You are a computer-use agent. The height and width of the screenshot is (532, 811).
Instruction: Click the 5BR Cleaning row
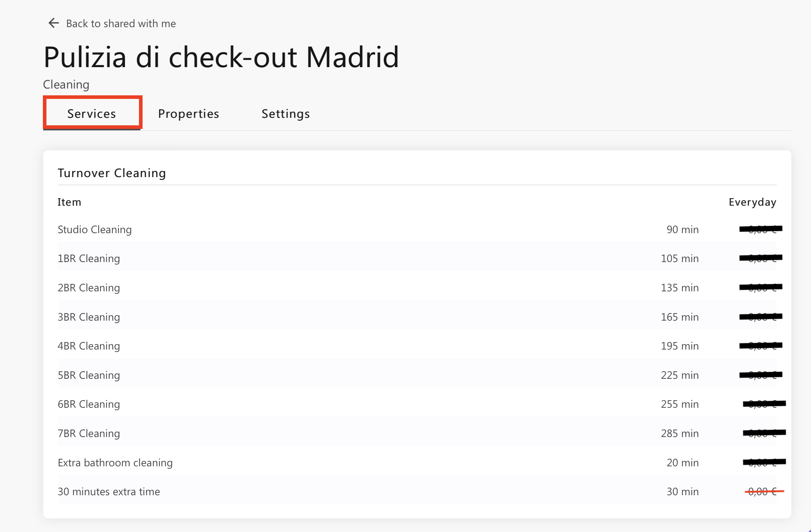417,375
